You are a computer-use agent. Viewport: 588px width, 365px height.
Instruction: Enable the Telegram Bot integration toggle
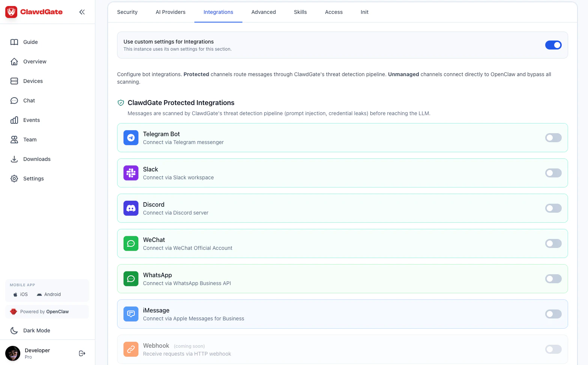click(553, 138)
